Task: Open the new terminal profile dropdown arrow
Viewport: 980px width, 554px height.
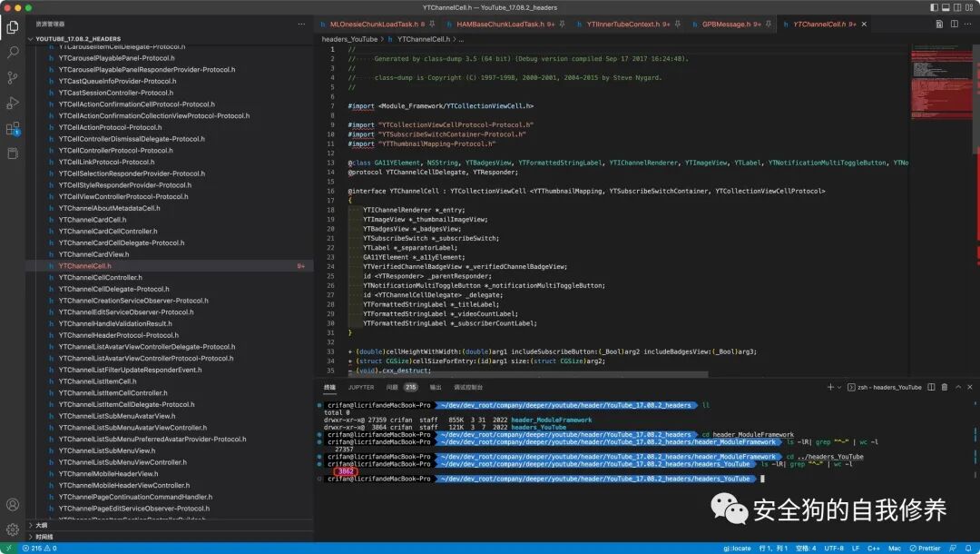Action: (x=839, y=387)
